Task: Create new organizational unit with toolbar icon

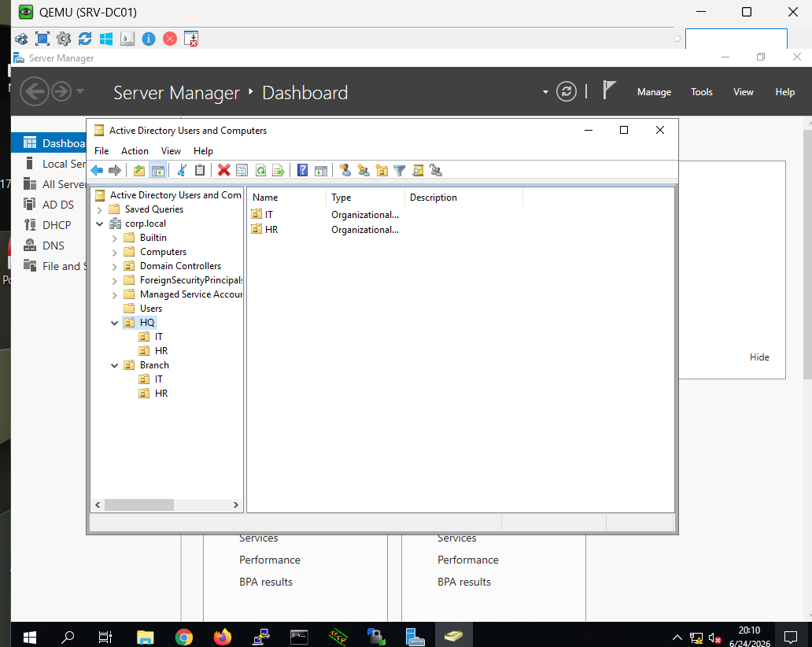Action: [382, 171]
